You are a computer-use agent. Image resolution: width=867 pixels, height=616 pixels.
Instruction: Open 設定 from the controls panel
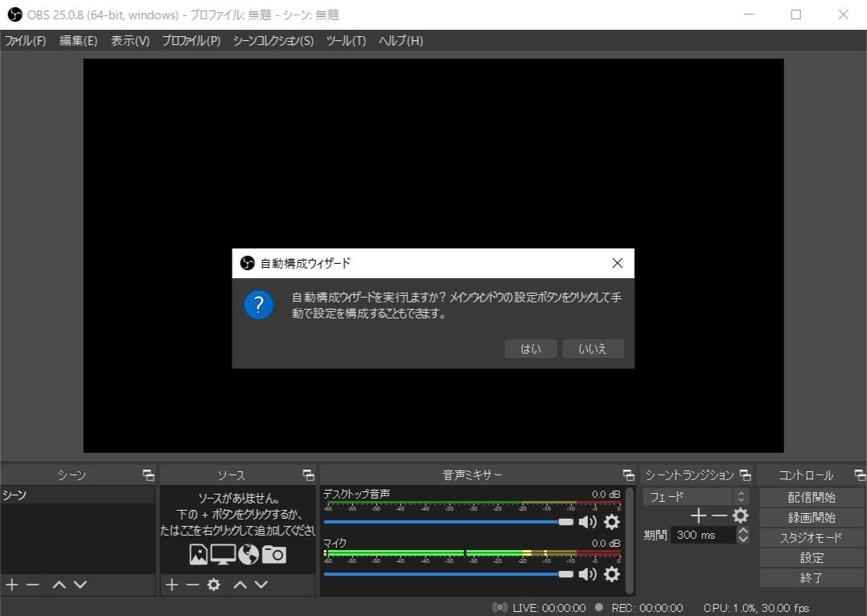click(x=812, y=557)
